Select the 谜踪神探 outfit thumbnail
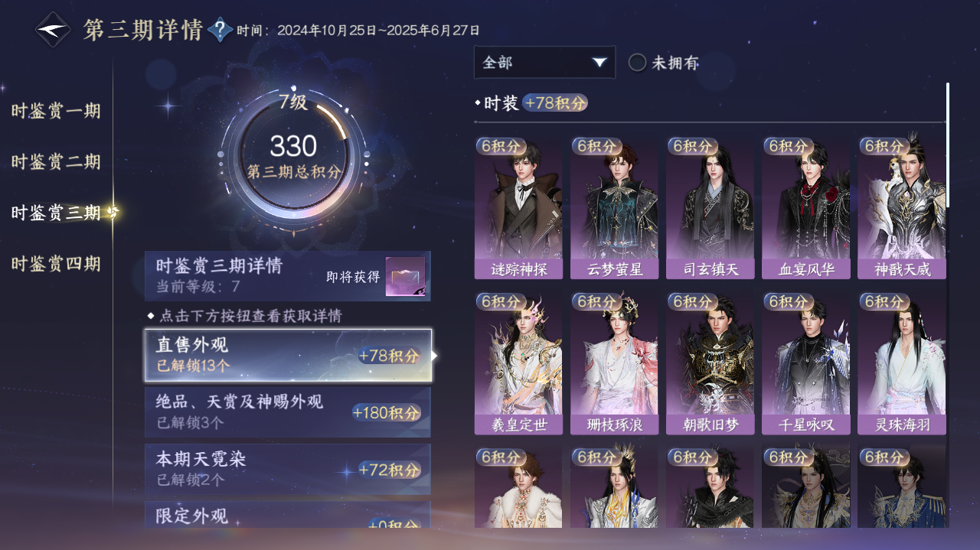 [518, 208]
